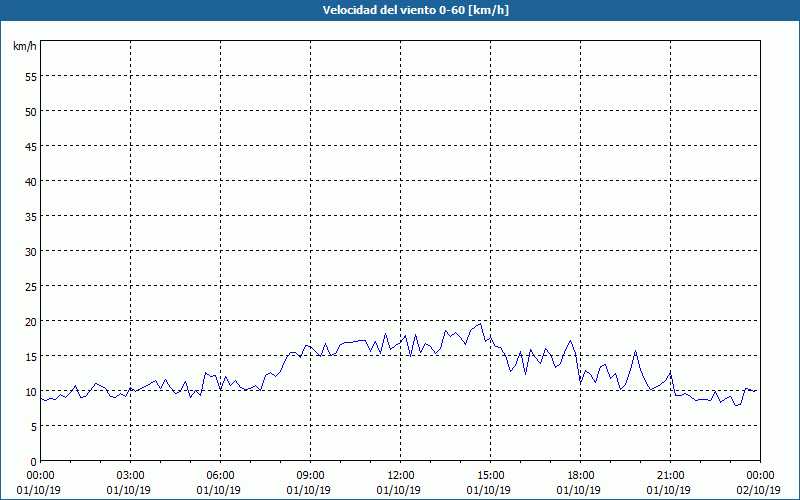The height and width of the screenshot is (500, 800).
Task: Click the 06:00 time label on the x-axis
Action: [220, 476]
